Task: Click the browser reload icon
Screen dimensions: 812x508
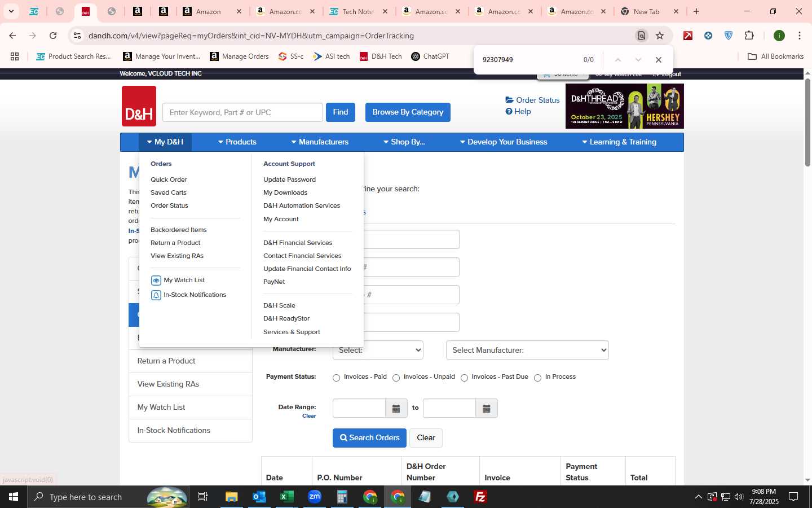Action: pos(53,36)
